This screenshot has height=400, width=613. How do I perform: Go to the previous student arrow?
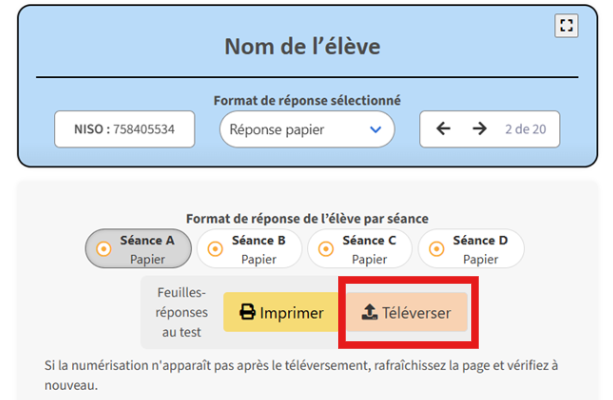[444, 129]
